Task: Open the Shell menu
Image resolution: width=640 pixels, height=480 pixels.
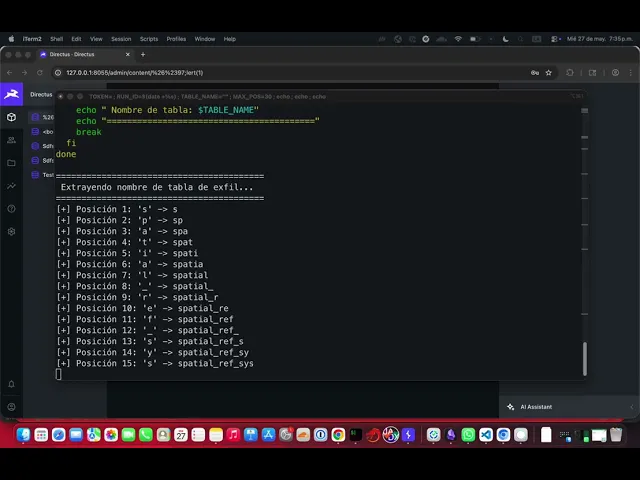Action: (56, 39)
